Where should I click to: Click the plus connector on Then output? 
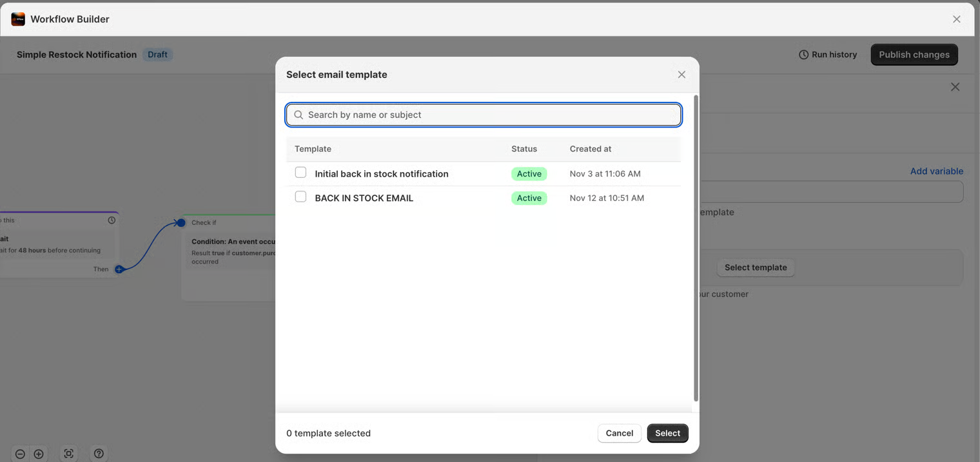click(x=119, y=269)
